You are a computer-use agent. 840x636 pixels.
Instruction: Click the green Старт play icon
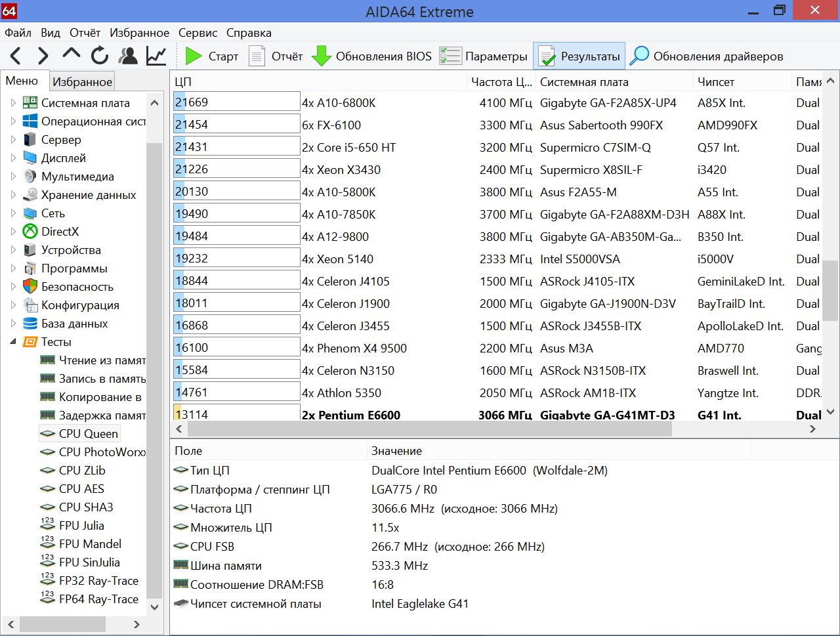(x=194, y=56)
